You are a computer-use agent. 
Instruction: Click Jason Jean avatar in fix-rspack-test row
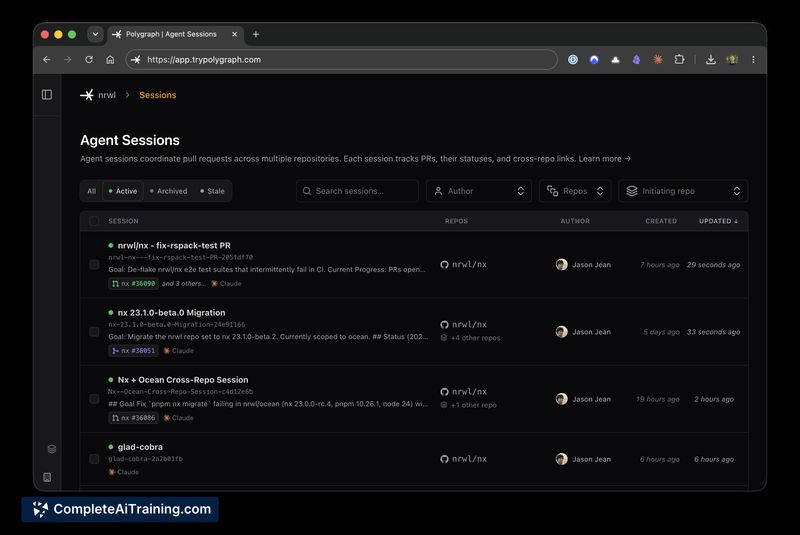coord(561,265)
